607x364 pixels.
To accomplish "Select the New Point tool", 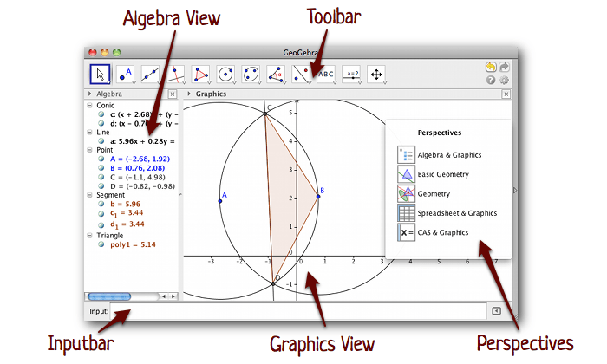I will point(126,75).
